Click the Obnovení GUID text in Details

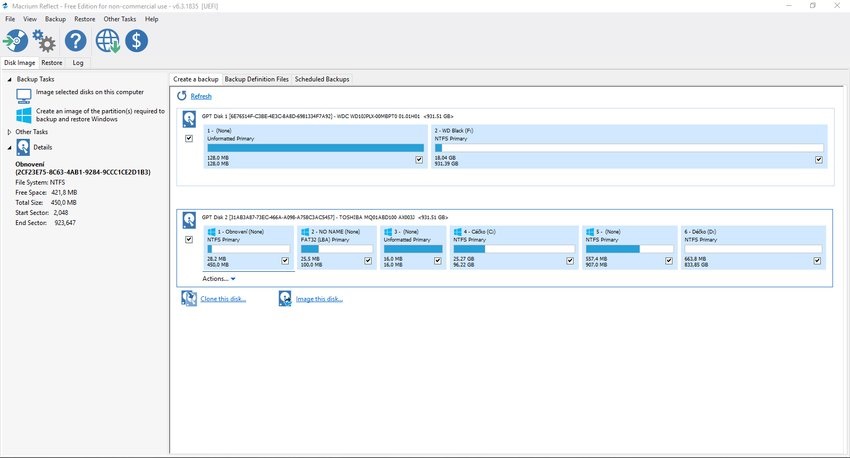point(83,172)
